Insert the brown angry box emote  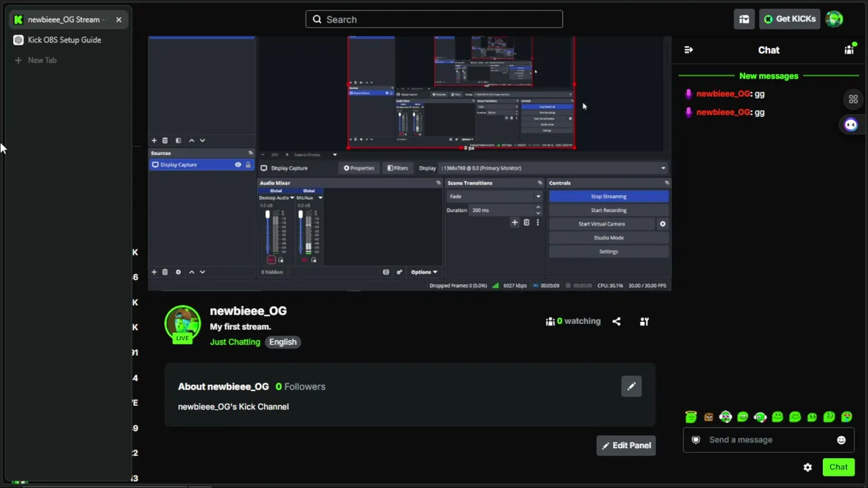[x=709, y=417]
